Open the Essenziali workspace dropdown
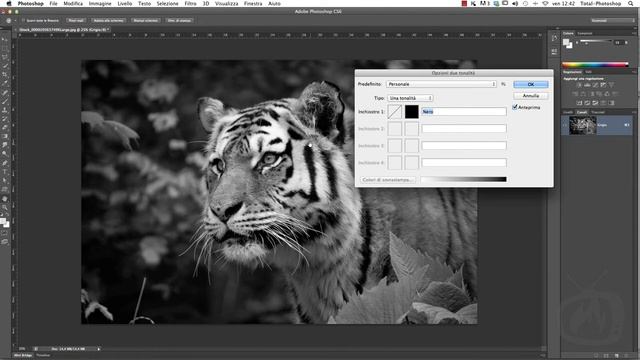This screenshot has height=360, width=640. (x=612, y=20)
